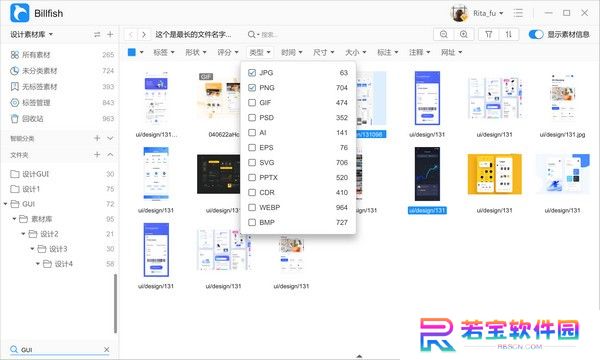
Task: Uncheck the PNG type checkbox
Action: 252,88
